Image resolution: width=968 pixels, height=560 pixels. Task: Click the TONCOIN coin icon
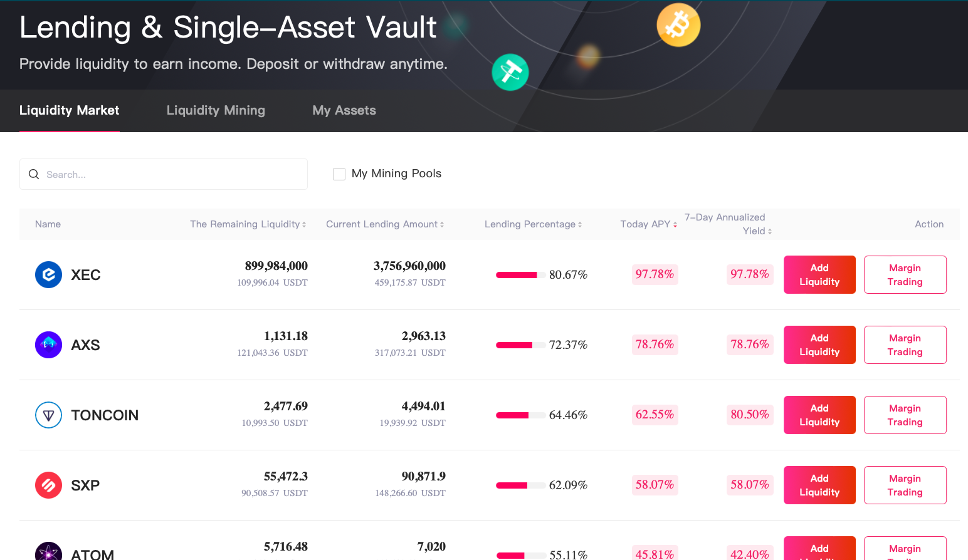point(48,415)
